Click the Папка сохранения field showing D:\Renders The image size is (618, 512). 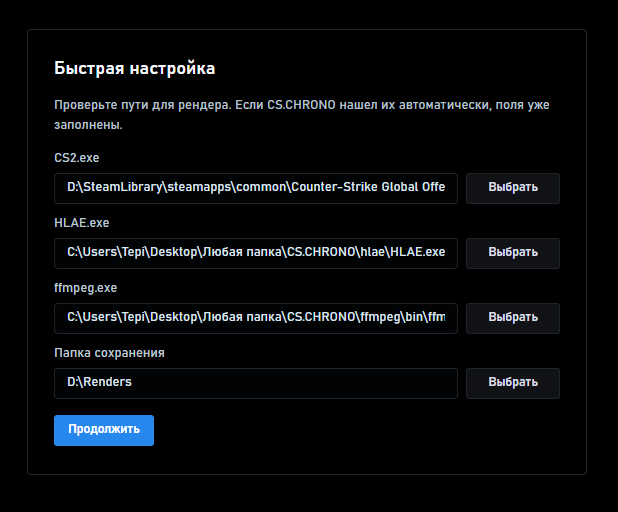point(256,384)
